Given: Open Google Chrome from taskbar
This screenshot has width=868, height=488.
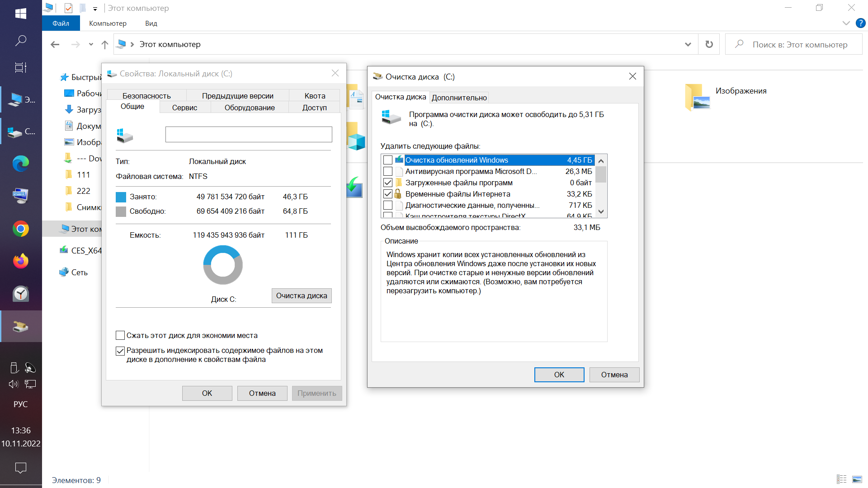Looking at the screenshot, I should [x=21, y=229].
